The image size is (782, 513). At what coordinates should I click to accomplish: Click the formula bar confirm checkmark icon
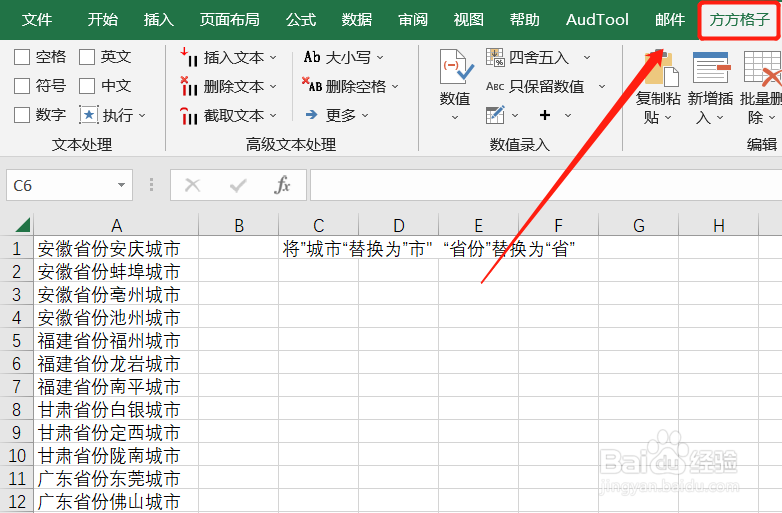click(238, 186)
